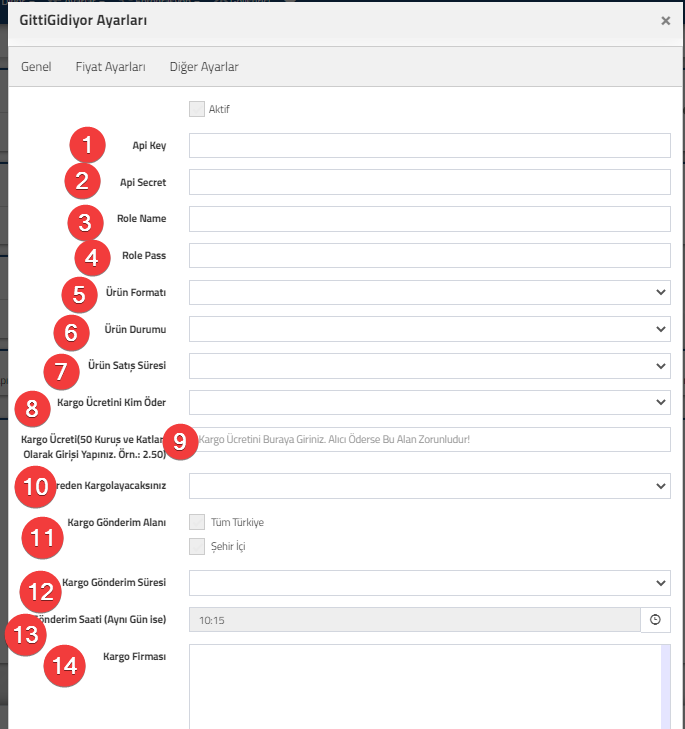Select the Role Name text box
685x729 pixels.
(430, 219)
